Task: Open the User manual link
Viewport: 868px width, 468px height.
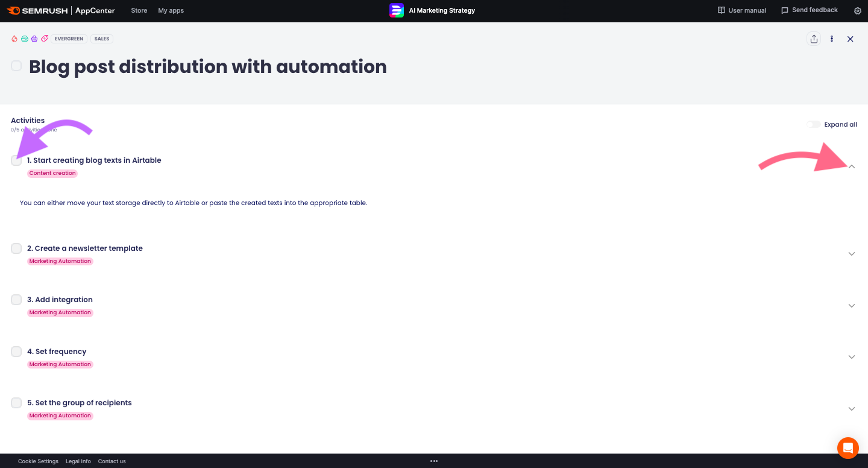Action: [742, 11]
